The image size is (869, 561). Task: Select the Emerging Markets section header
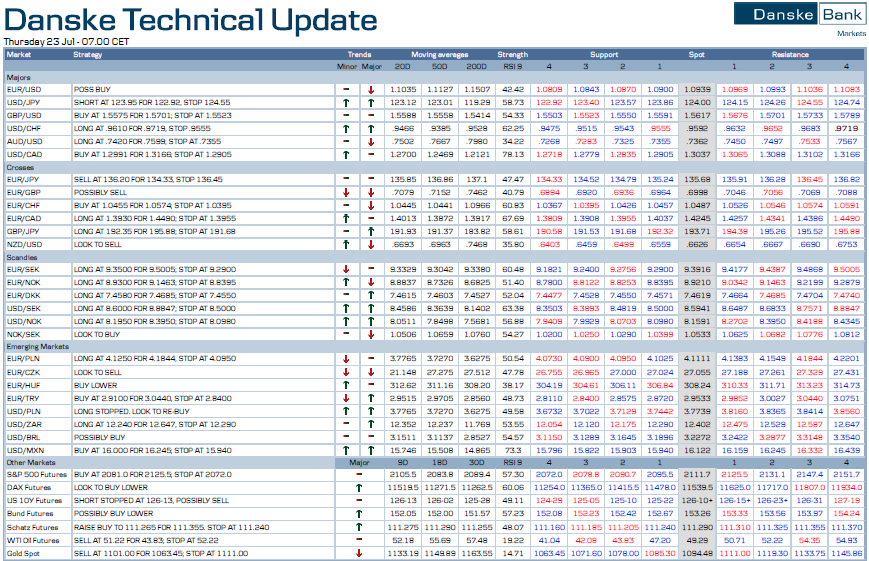coord(30,346)
